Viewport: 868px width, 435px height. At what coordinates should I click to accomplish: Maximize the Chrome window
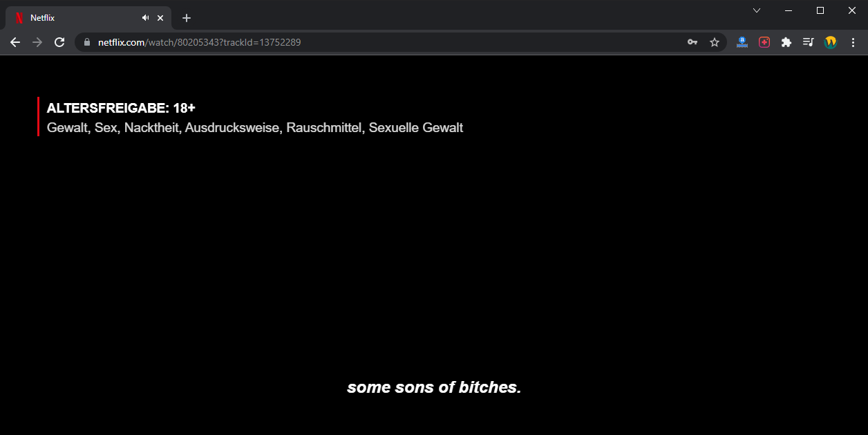point(820,10)
